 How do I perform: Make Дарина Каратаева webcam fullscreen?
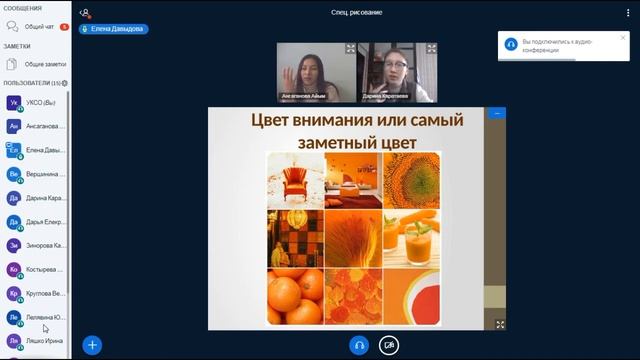(431, 49)
